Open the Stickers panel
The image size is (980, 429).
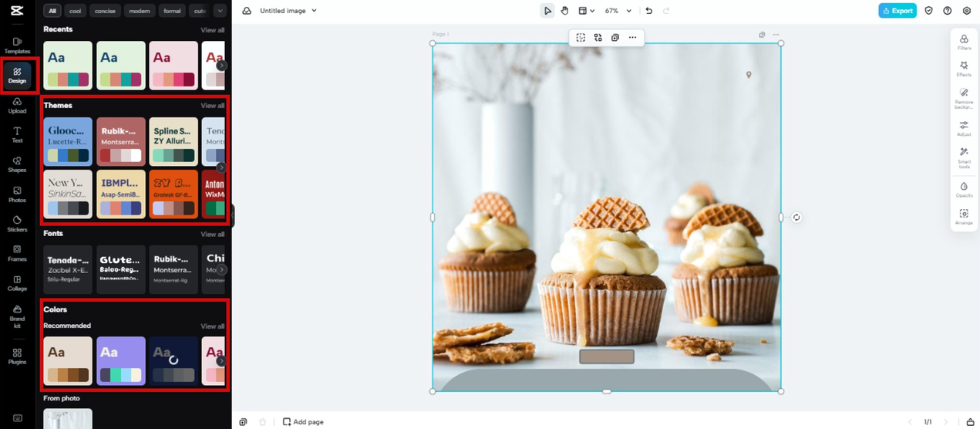click(17, 224)
